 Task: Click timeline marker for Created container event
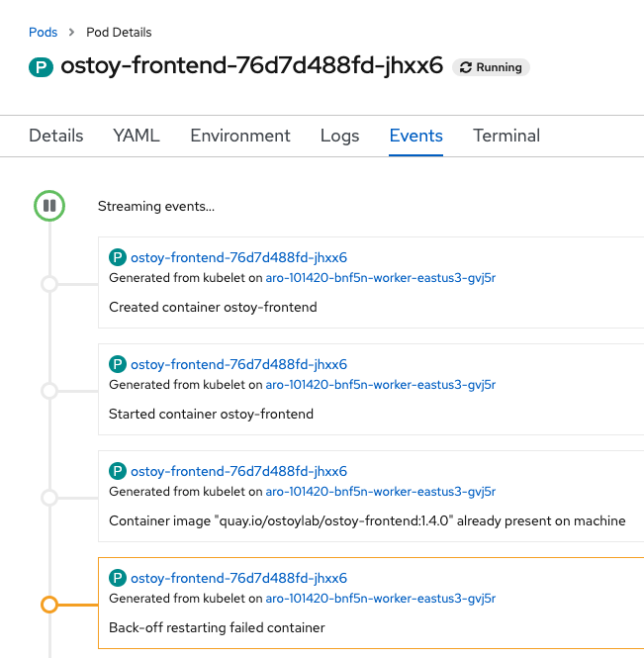pyautogui.click(x=48, y=284)
